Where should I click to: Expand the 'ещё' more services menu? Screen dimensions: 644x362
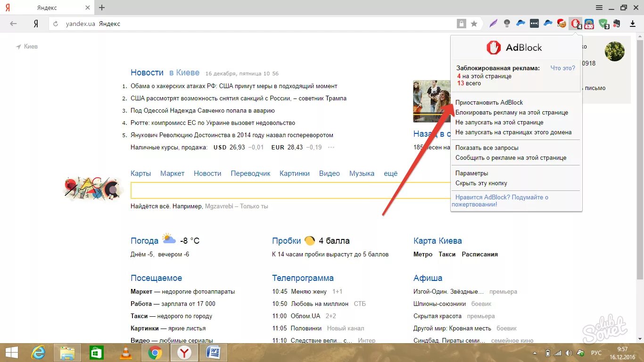coord(390,173)
